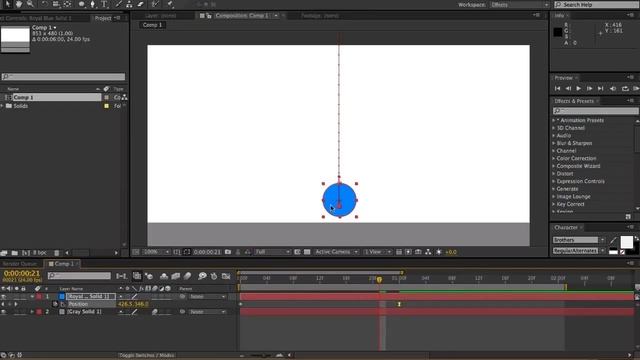Go to previous Position keyframe
This screenshot has height=360, width=640.
3,304
